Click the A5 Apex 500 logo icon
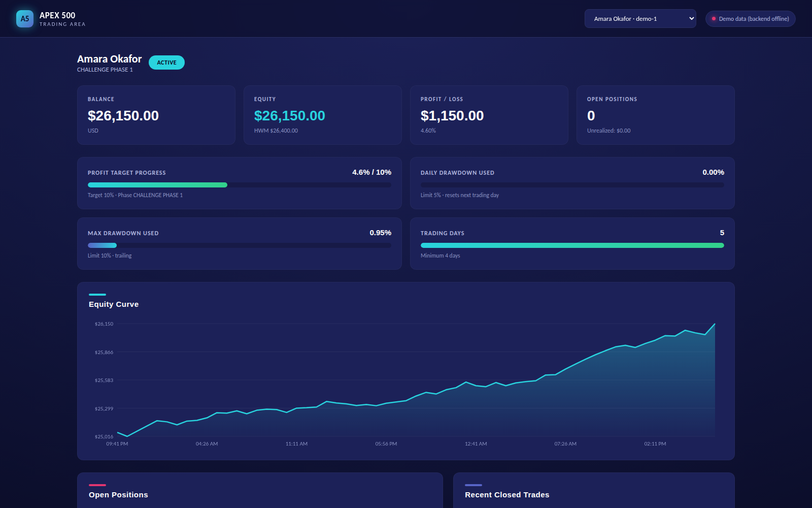The image size is (812, 508). point(25,19)
